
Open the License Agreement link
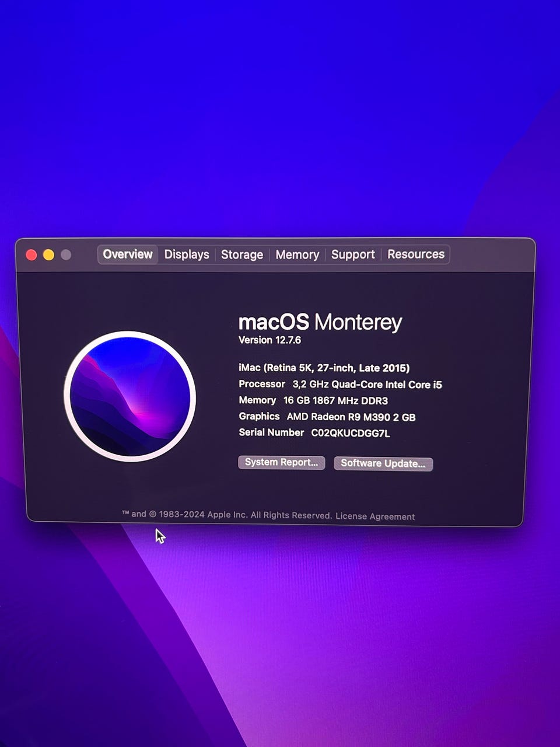[x=375, y=516]
